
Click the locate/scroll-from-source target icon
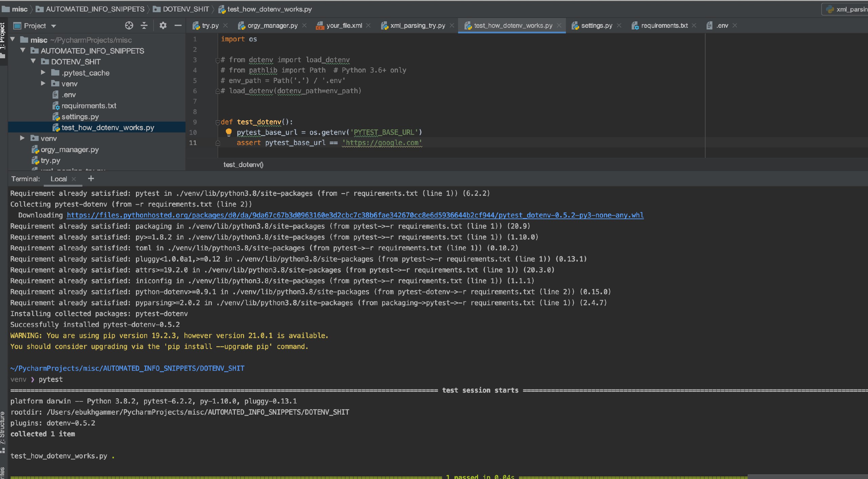129,25
